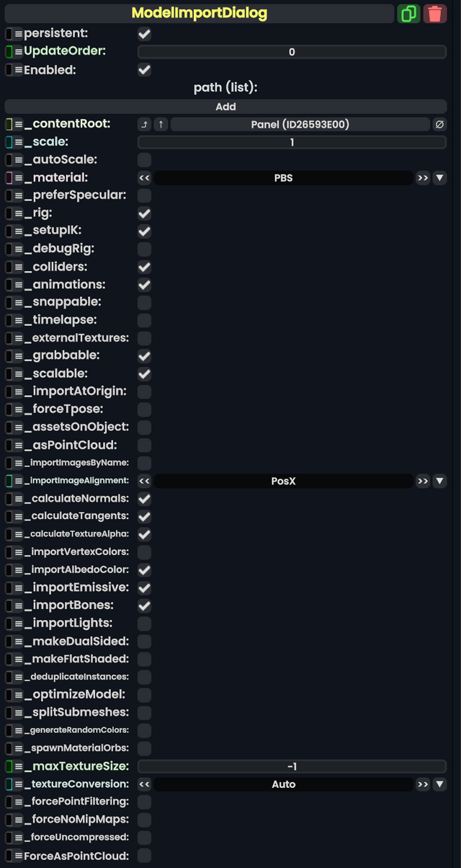Duplicate the ModelImportDialog component
Viewport: 461px width, 868px height.
point(408,13)
